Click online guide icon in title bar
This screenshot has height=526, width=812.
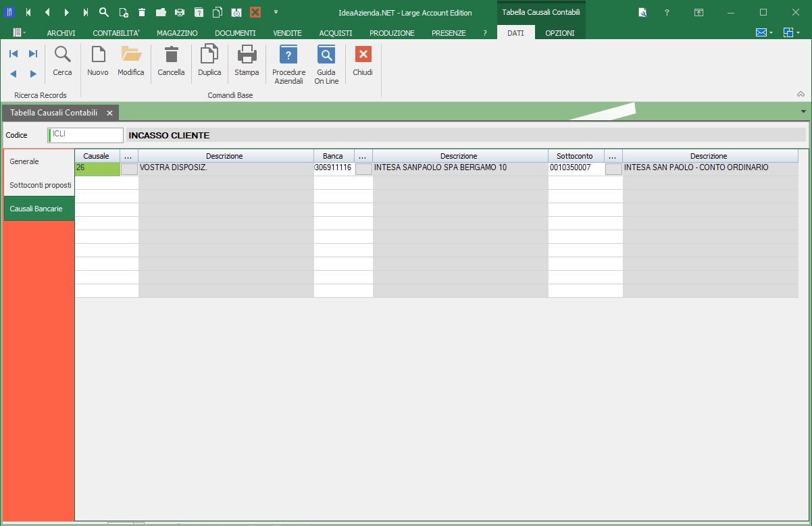coord(236,12)
